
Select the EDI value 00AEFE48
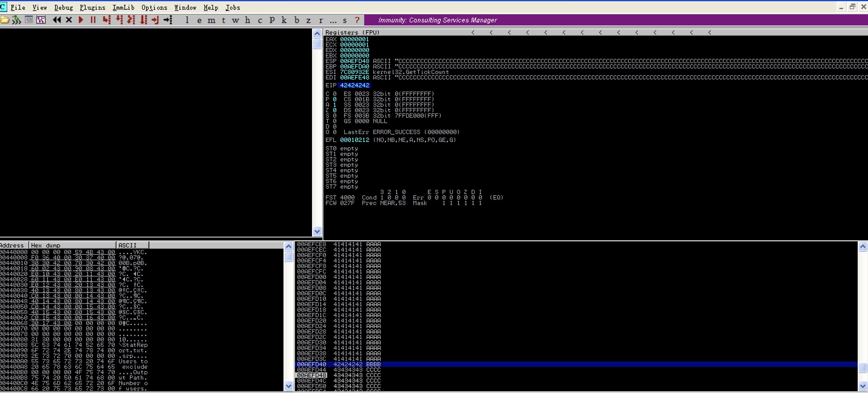point(354,77)
